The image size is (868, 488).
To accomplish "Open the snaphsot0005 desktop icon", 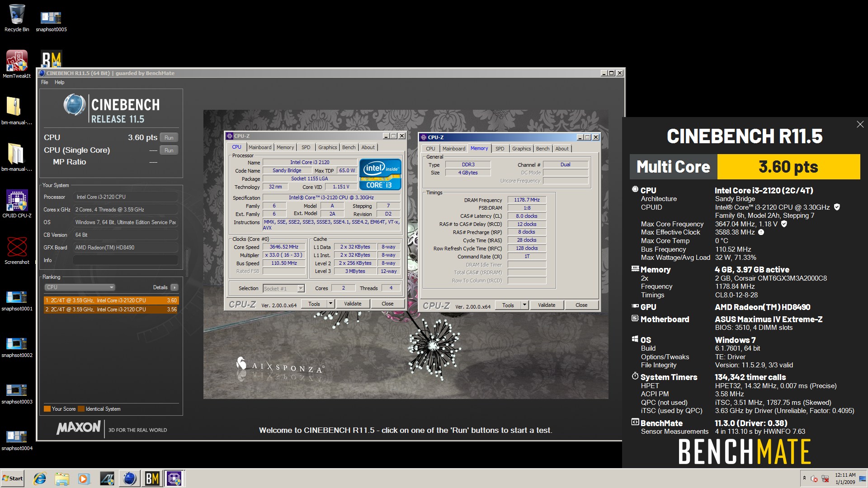I will click(x=51, y=20).
